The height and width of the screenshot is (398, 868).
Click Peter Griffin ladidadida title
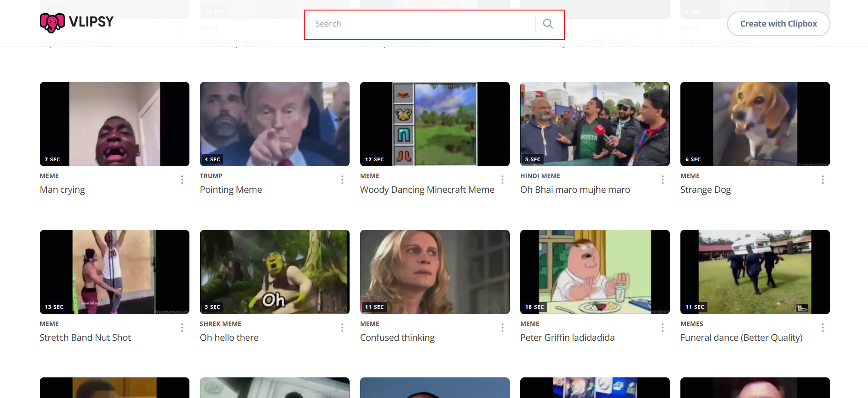tap(567, 338)
